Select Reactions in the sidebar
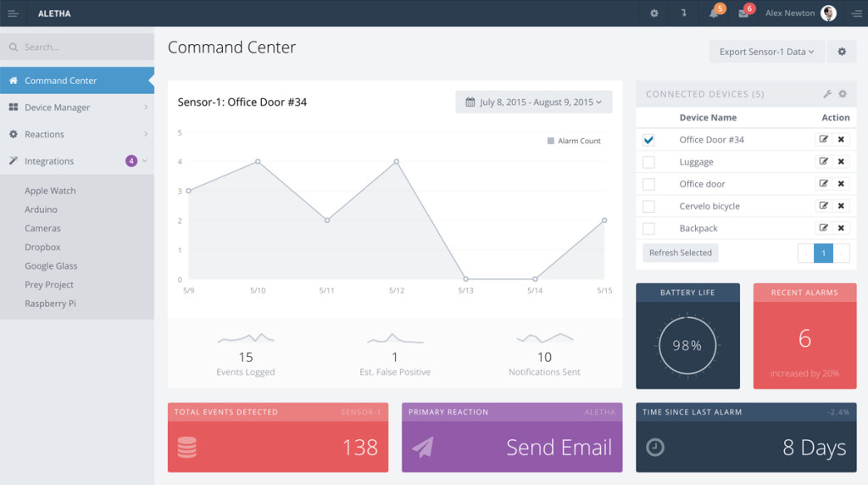Image resolution: width=868 pixels, height=485 pixels. tap(77, 134)
